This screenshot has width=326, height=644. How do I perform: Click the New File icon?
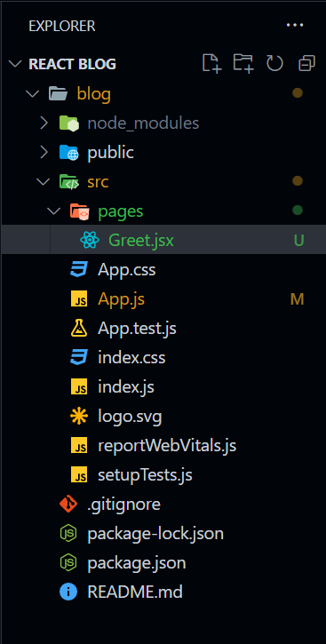pos(212,63)
